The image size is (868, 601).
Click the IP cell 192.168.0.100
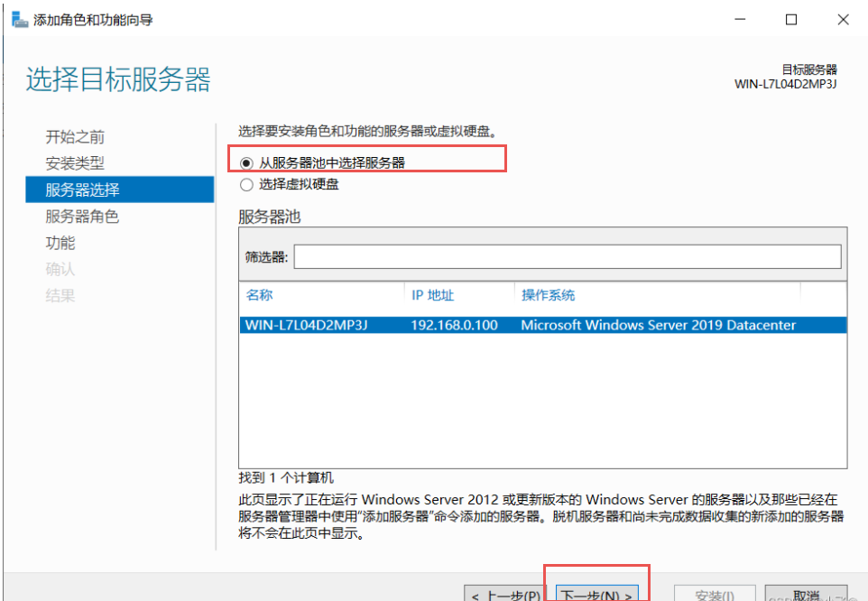pyautogui.click(x=454, y=325)
